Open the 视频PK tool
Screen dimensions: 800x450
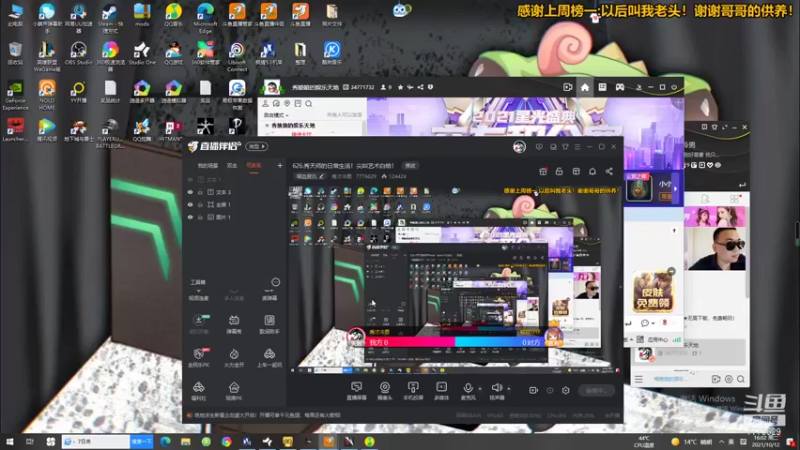[x=234, y=391]
